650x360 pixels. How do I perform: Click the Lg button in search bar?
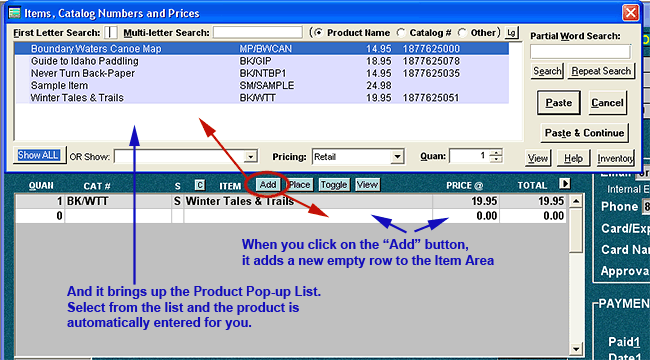point(512,33)
